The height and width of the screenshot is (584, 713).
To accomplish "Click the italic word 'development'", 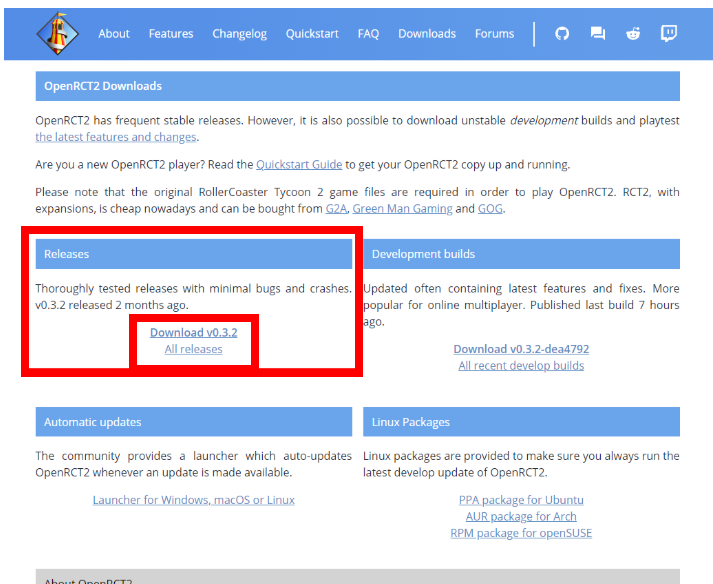I will [x=543, y=121].
